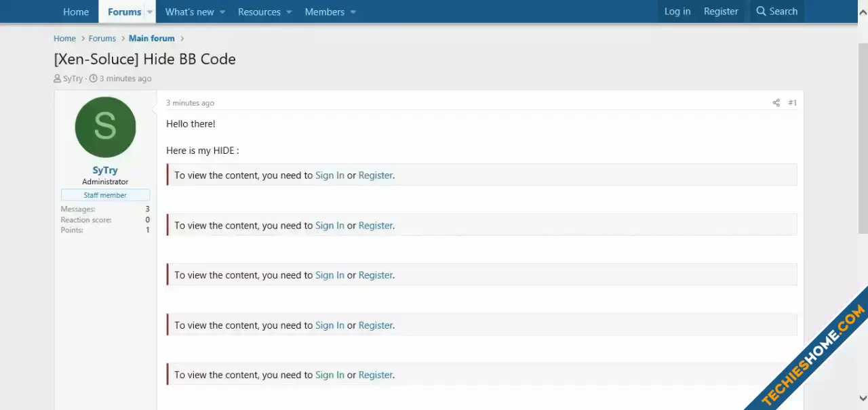Viewport: 868px width, 410px height.
Task: Click the share icon on post #1
Action: (776, 103)
